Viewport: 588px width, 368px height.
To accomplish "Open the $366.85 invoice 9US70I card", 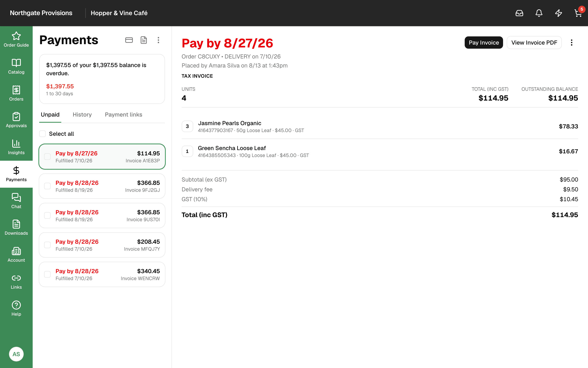I will click(x=102, y=215).
